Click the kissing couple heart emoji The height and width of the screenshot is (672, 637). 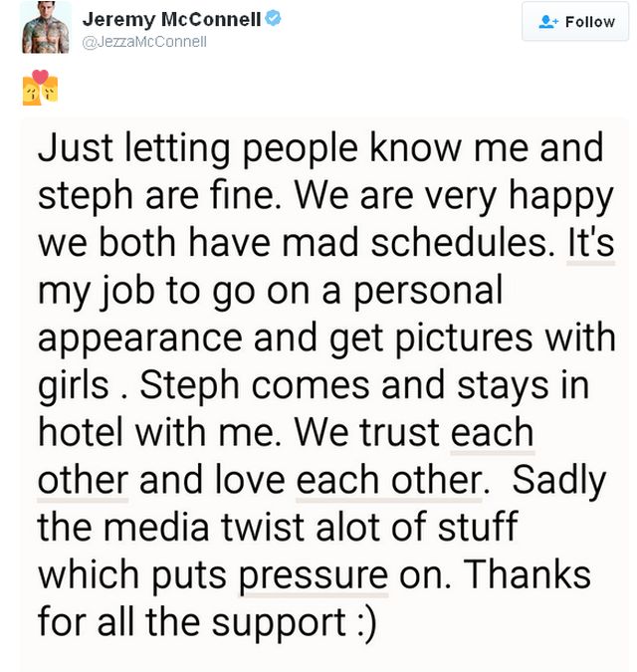(x=41, y=88)
